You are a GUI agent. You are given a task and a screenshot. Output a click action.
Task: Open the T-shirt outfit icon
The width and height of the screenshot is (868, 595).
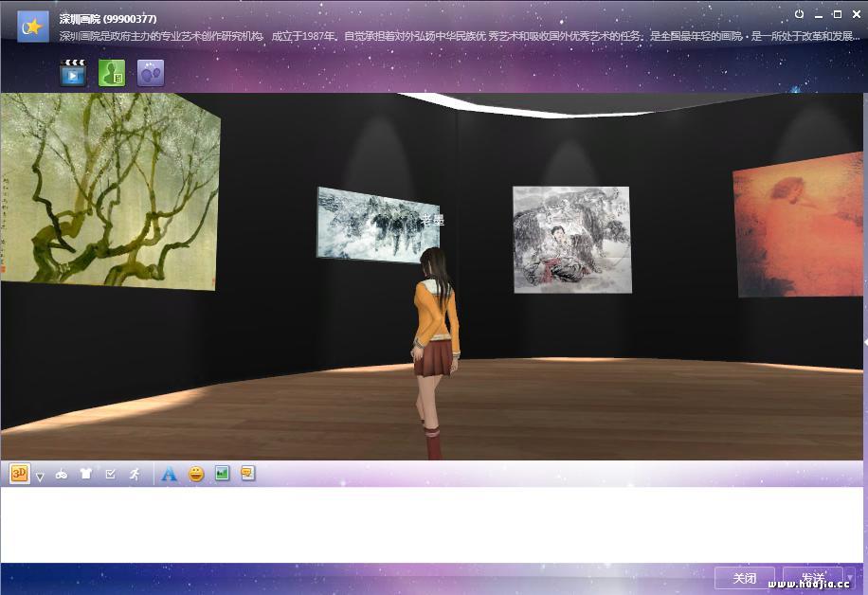[86, 474]
